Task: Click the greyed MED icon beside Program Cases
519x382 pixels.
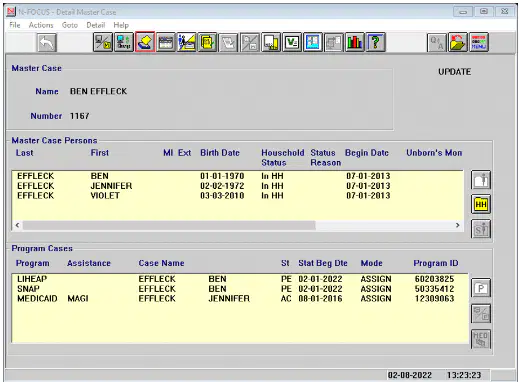Action: [481, 339]
